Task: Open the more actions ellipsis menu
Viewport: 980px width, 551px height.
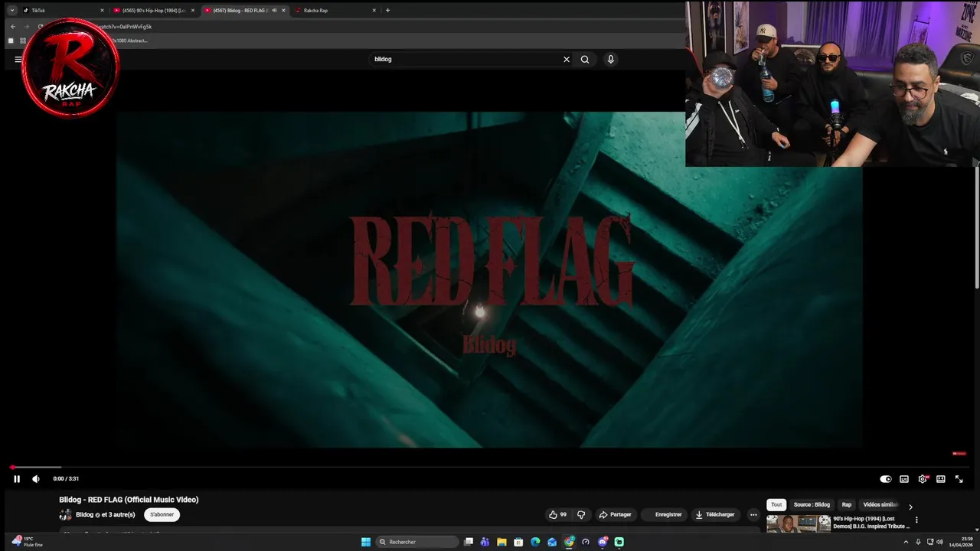Action: click(x=753, y=514)
